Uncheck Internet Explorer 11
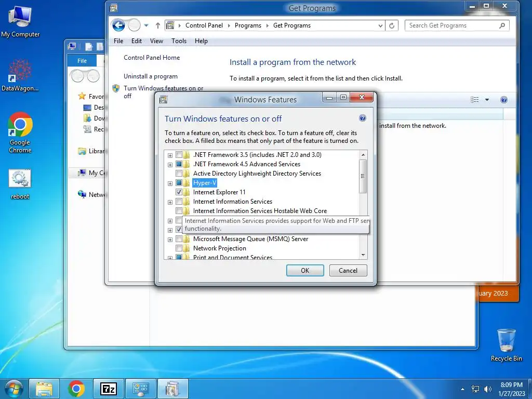Image resolution: width=532 pixels, height=399 pixels. point(179,192)
